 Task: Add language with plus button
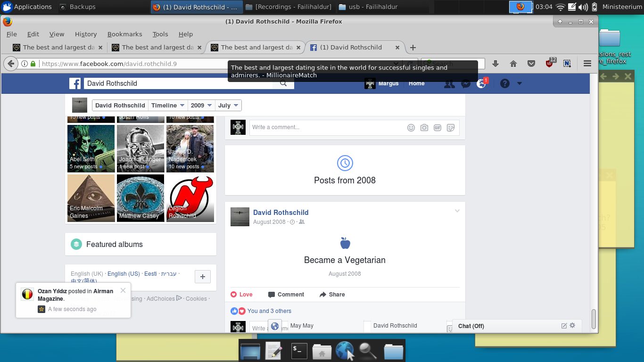pyautogui.click(x=203, y=277)
